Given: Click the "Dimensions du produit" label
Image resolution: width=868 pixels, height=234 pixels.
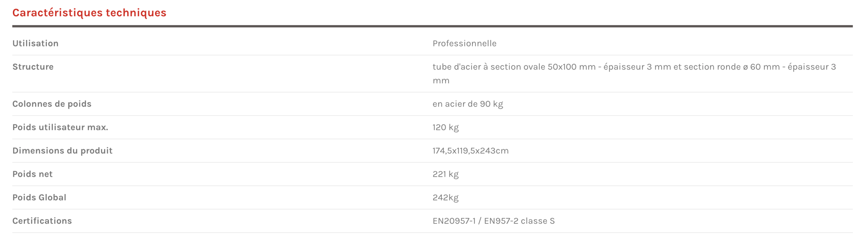Looking at the screenshot, I should tap(62, 150).
